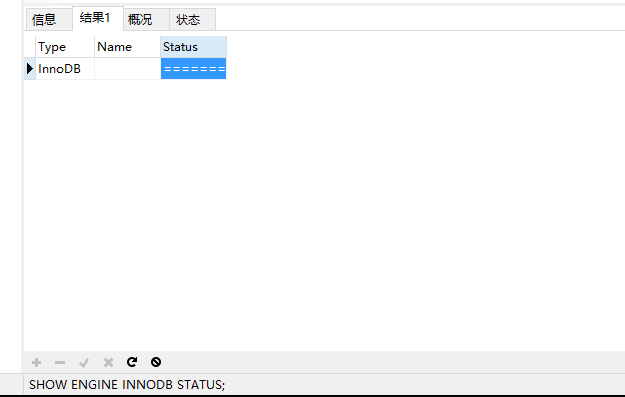
Task: Click the Name column header
Action: coord(128,47)
